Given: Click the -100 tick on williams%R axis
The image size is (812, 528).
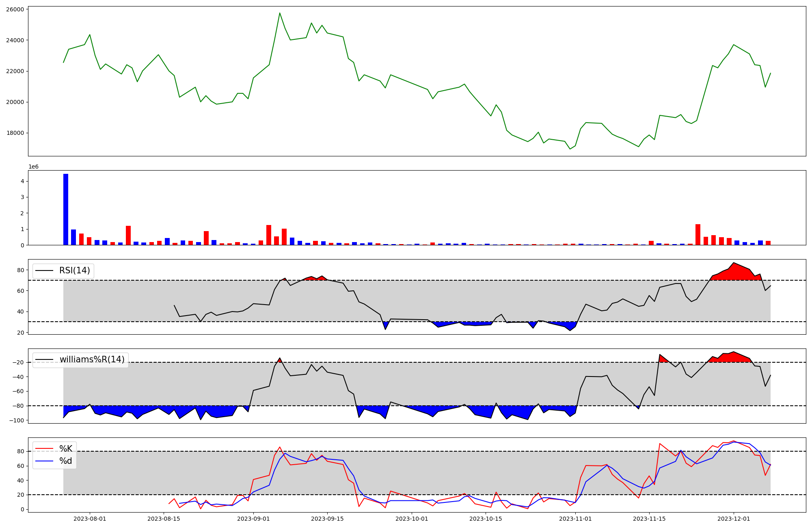Looking at the screenshot, I should pos(16,420).
